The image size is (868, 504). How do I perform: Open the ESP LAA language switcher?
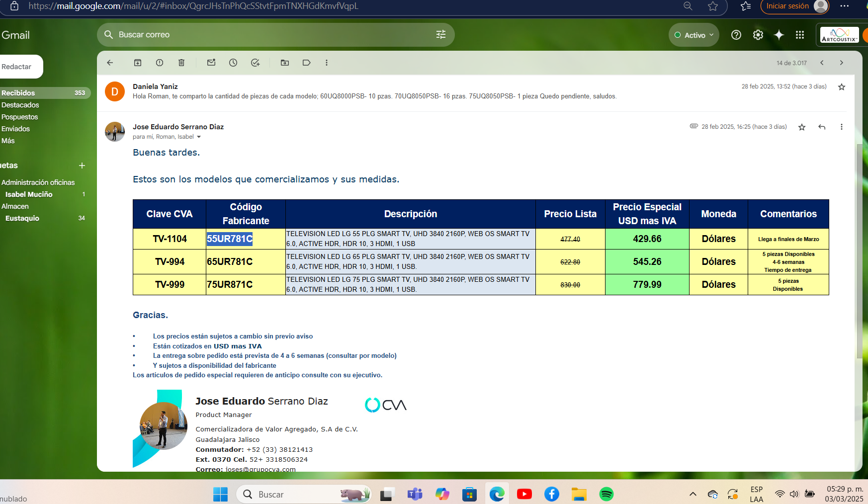(x=757, y=494)
